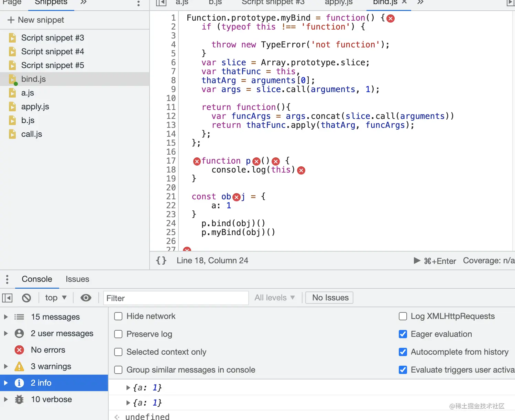Enable Group similar messages in console

(118, 370)
